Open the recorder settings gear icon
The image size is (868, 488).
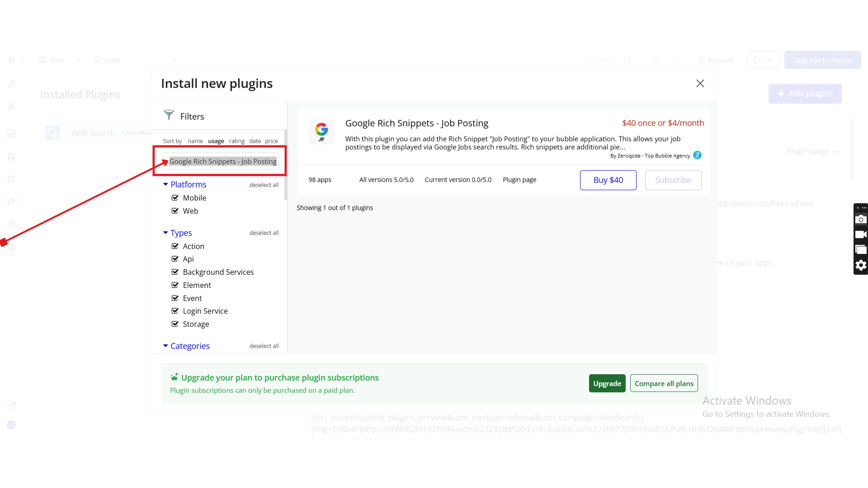pyautogui.click(x=861, y=265)
